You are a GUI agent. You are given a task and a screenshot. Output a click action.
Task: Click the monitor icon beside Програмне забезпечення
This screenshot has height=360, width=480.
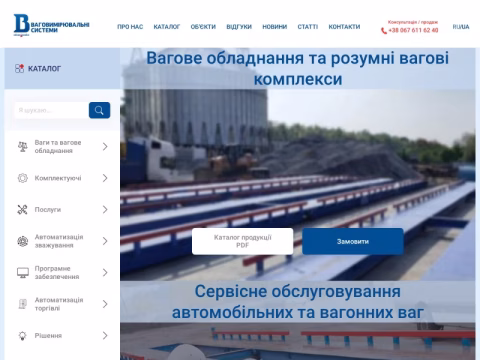(x=23, y=273)
